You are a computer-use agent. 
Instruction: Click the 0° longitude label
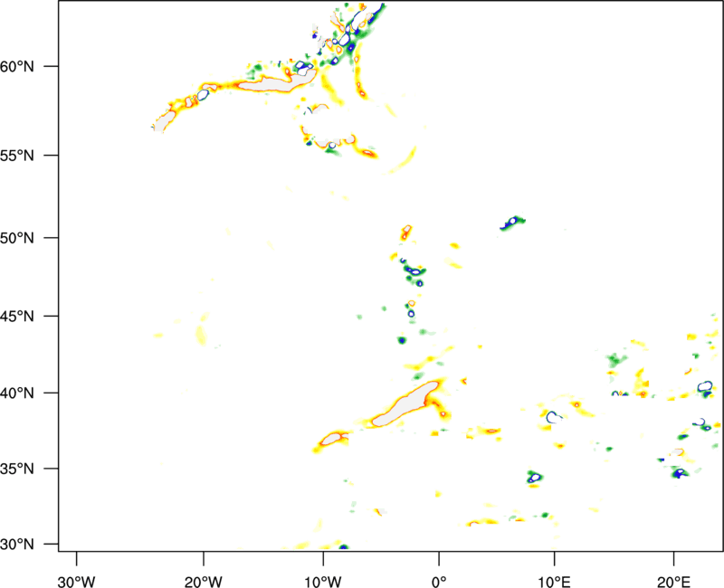(439, 582)
